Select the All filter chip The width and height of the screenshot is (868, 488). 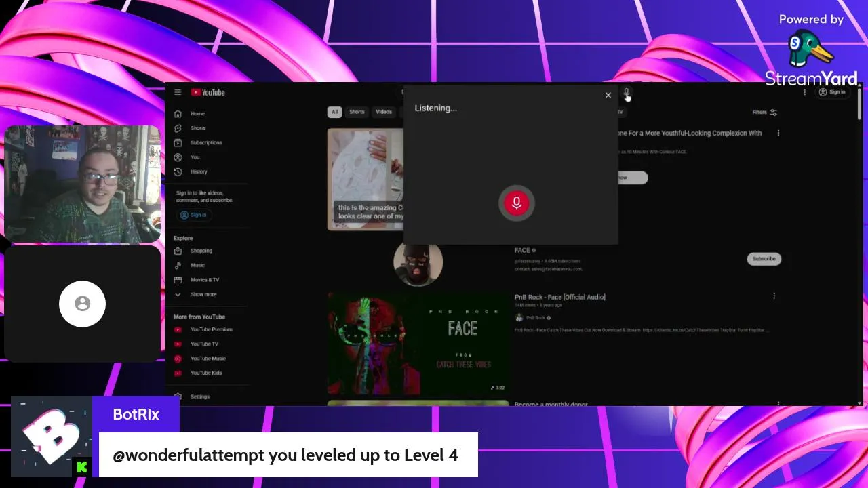334,112
